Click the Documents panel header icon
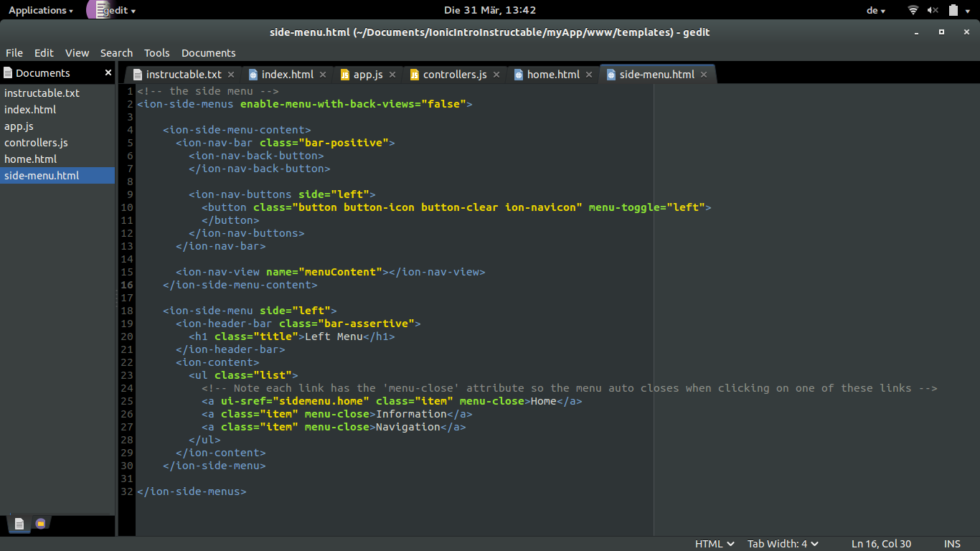This screenshot has width=980, height=551. point(8,73)
